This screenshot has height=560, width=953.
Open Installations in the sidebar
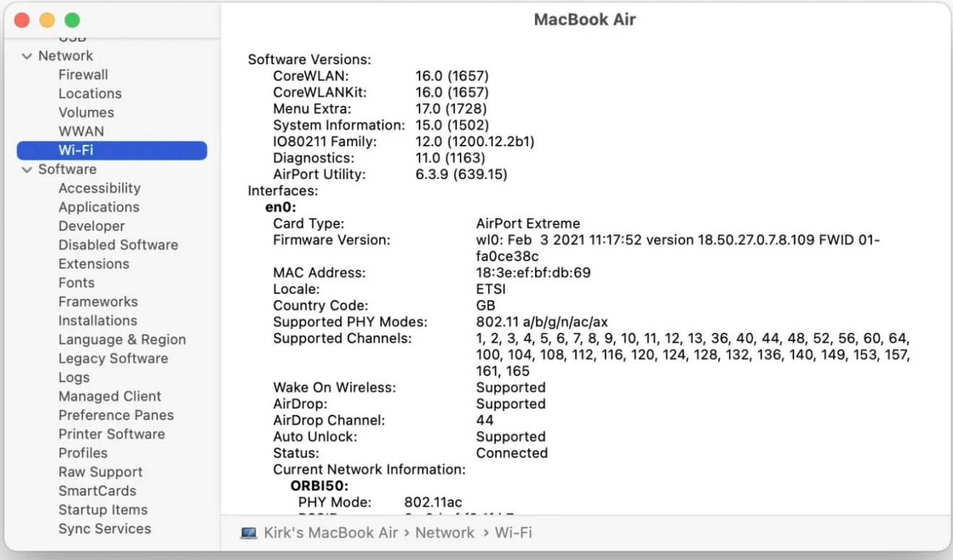pos(97,320)
